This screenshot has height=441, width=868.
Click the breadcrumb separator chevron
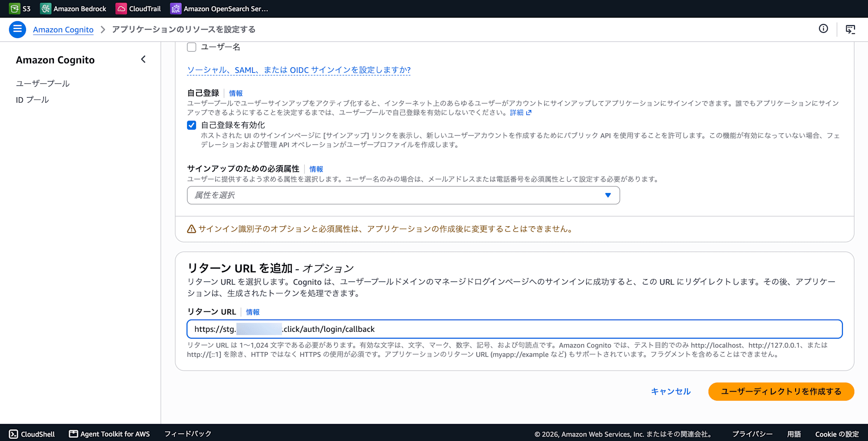point(103,29)
